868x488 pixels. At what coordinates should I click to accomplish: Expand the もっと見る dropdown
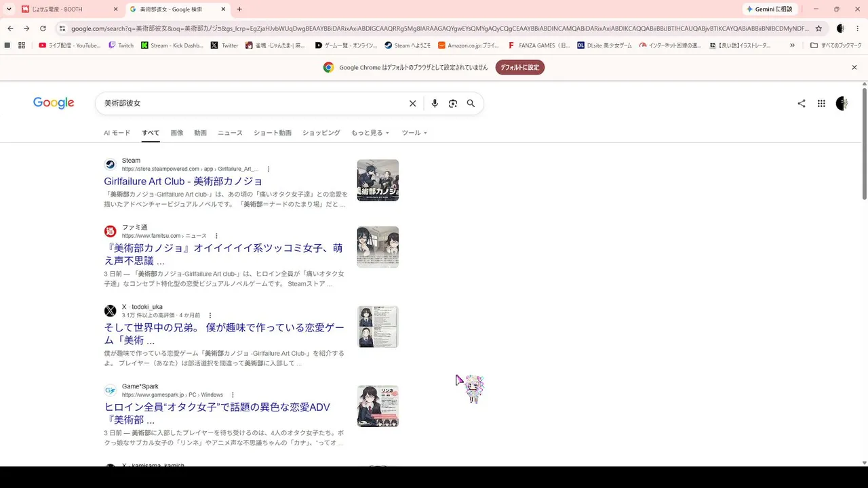pyautogui.click(x=370, y=133)
